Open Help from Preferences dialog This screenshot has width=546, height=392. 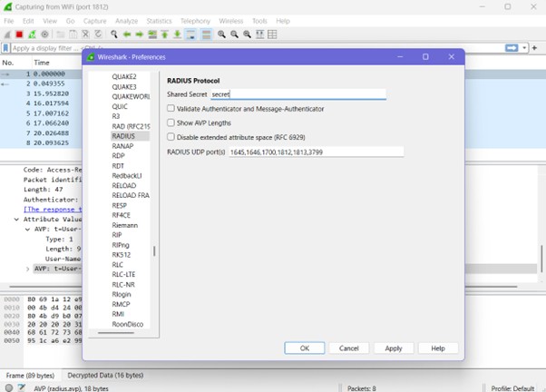pos(438,348)
